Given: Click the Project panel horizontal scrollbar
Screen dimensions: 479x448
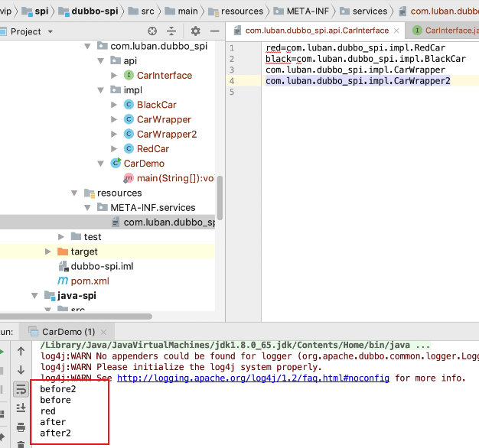Looking at the screenshot, I should (x=76, y=317).
